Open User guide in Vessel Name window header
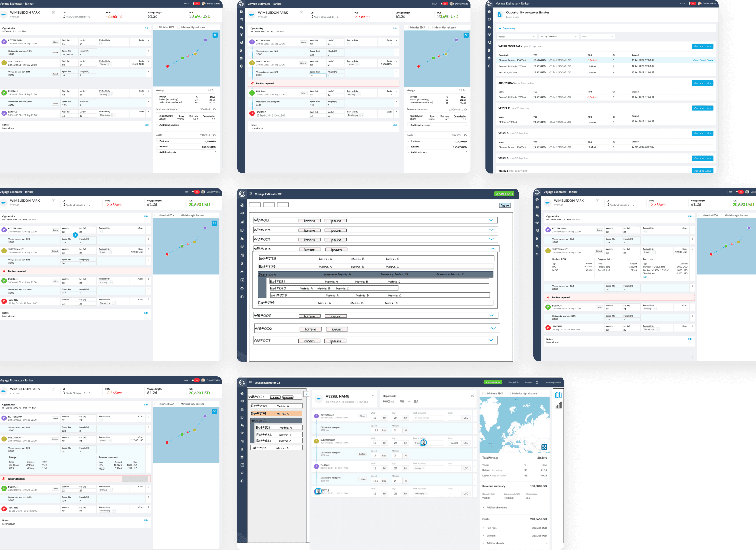756x550 pixels. [513, 382]
